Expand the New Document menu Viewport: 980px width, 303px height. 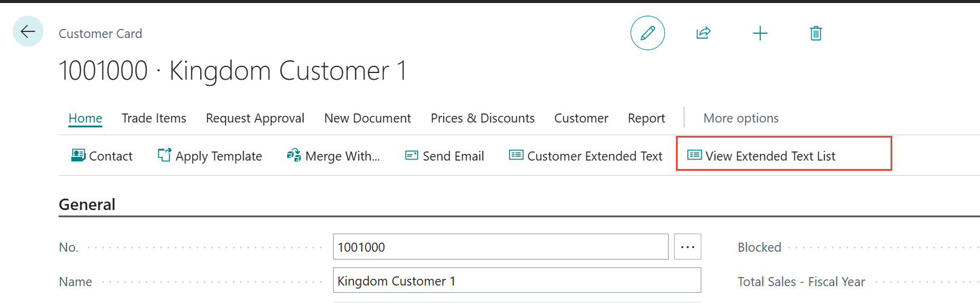coord(368,118)
